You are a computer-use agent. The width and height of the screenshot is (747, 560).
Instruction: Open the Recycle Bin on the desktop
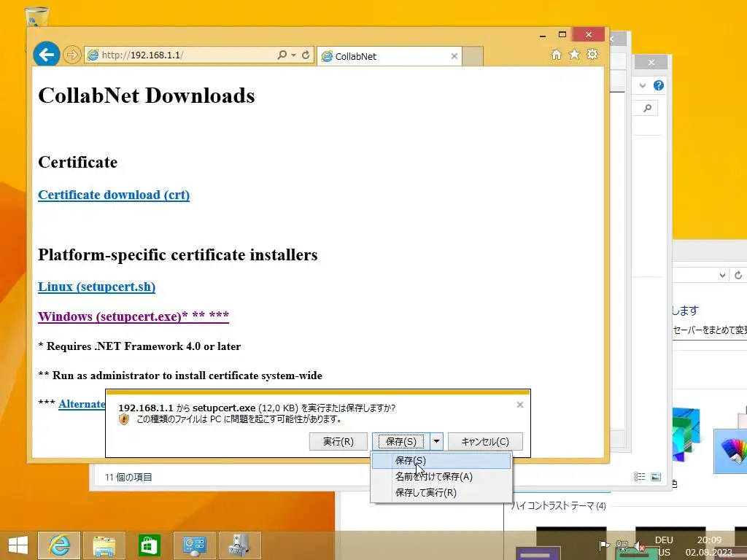(36, 17)
